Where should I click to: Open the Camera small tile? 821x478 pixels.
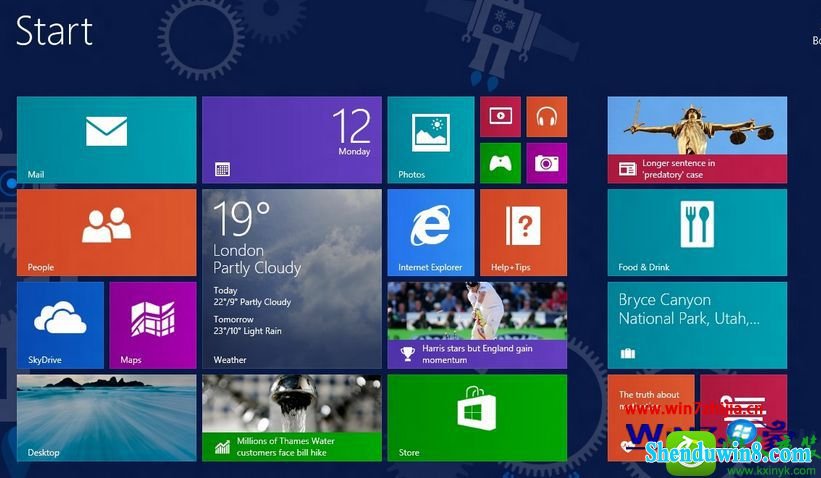pos(547,163)
